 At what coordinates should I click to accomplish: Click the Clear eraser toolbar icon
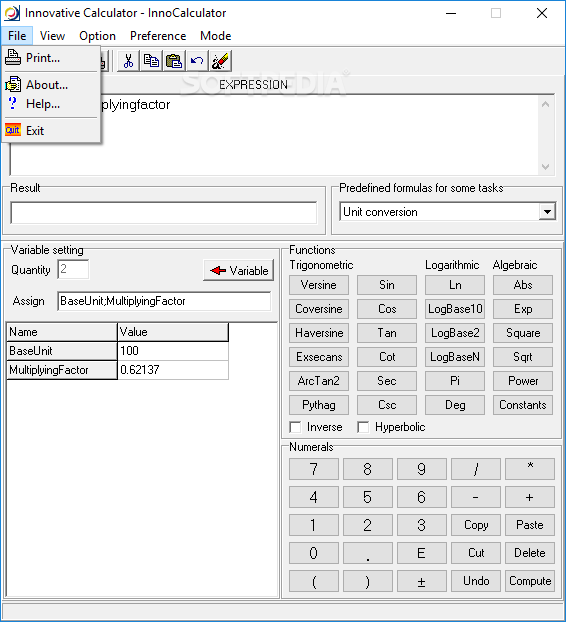pos(220,61)
